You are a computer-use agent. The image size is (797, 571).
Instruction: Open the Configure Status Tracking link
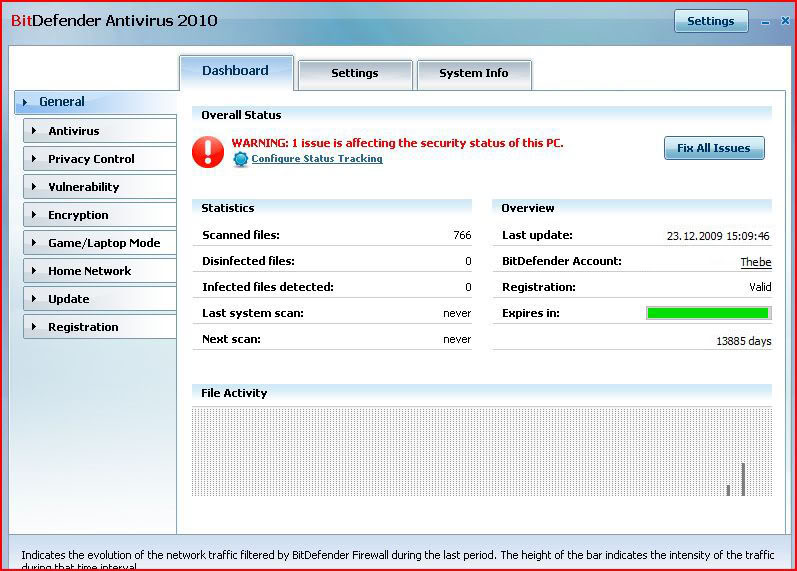point(316,159)
